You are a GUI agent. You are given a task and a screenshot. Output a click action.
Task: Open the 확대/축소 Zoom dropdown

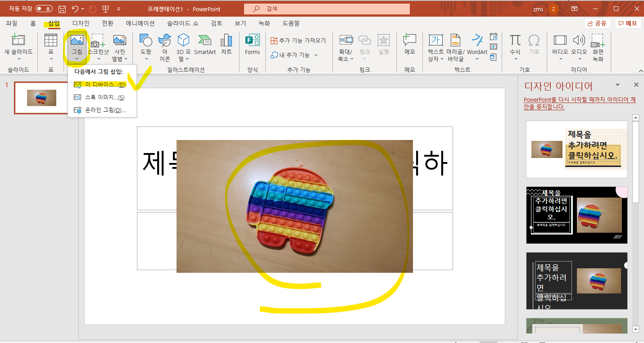coord(347,47)
